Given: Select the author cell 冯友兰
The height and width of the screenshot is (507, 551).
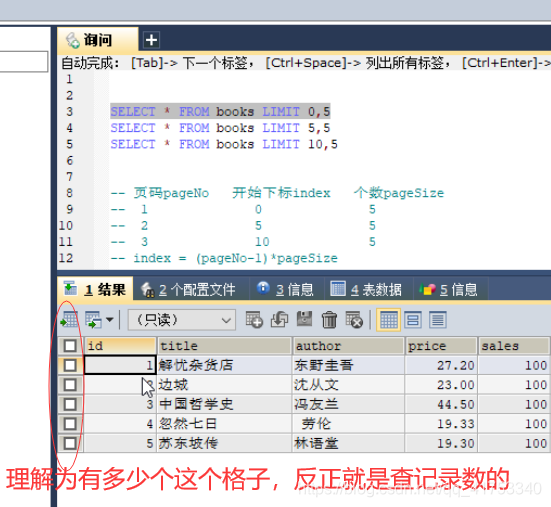Looking at the screenshot, I should click(x=348, y=404).
